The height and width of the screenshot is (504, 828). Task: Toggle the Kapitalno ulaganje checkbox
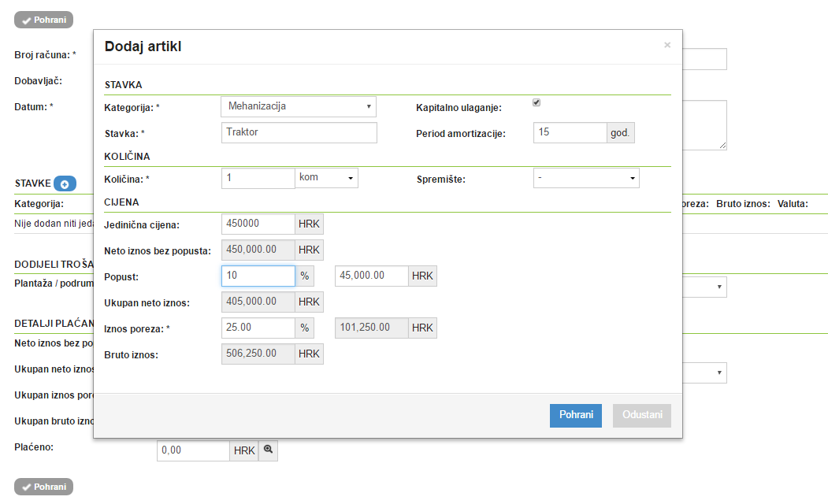537,102
